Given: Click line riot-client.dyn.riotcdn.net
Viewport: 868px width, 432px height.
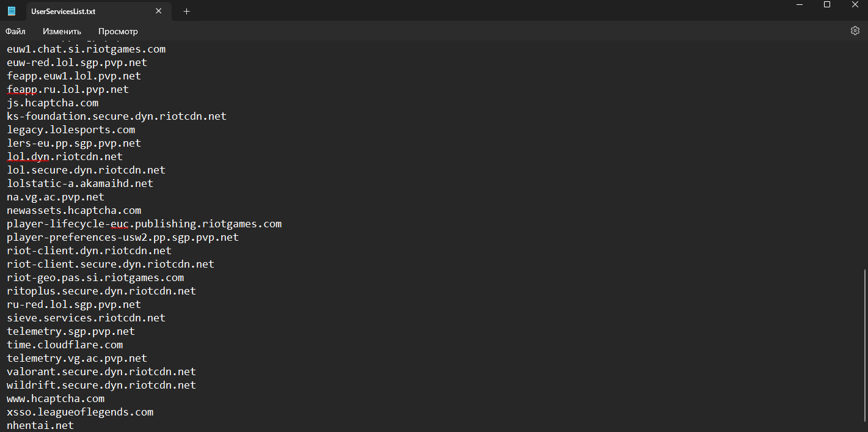Looking at the screenshot, I should (89, 251).
